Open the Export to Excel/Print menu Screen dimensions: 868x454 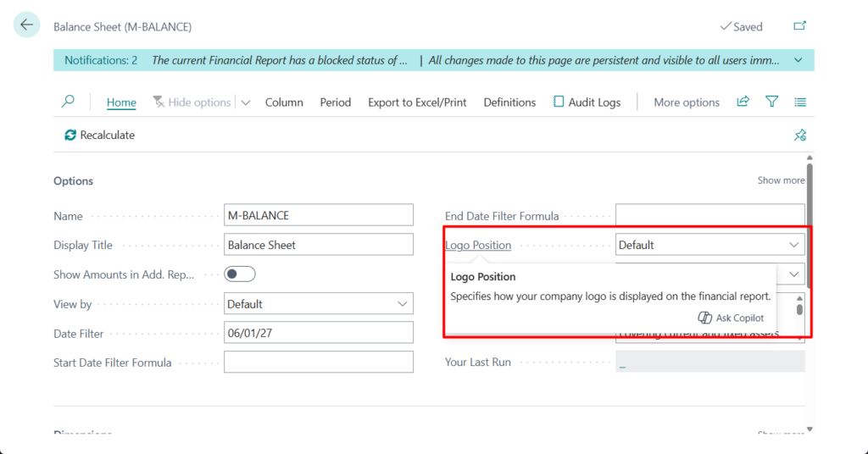tap(417, 102)
